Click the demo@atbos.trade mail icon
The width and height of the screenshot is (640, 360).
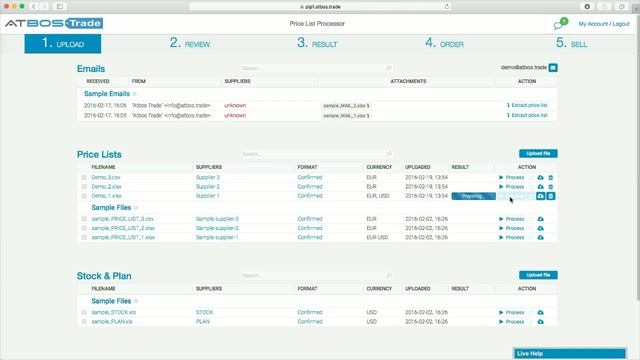pyautogui.click(x=553, y=68)
